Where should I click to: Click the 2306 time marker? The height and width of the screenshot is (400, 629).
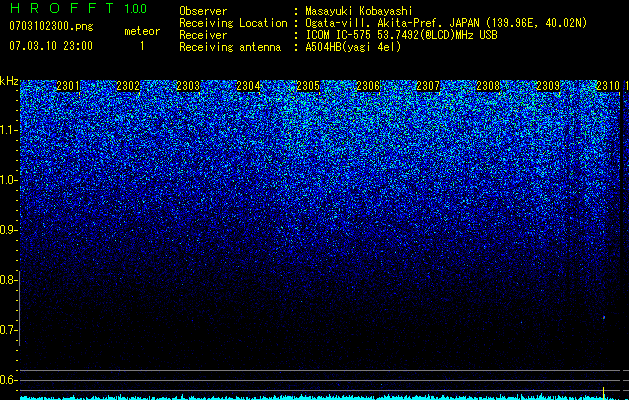pyautogui.click(x=368, y=86)
